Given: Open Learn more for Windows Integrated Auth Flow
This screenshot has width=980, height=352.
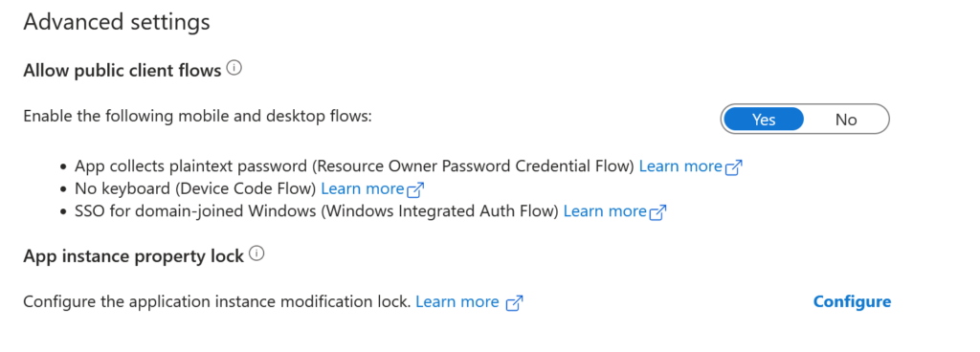Looking at the screenshot, I should [605, 211].
